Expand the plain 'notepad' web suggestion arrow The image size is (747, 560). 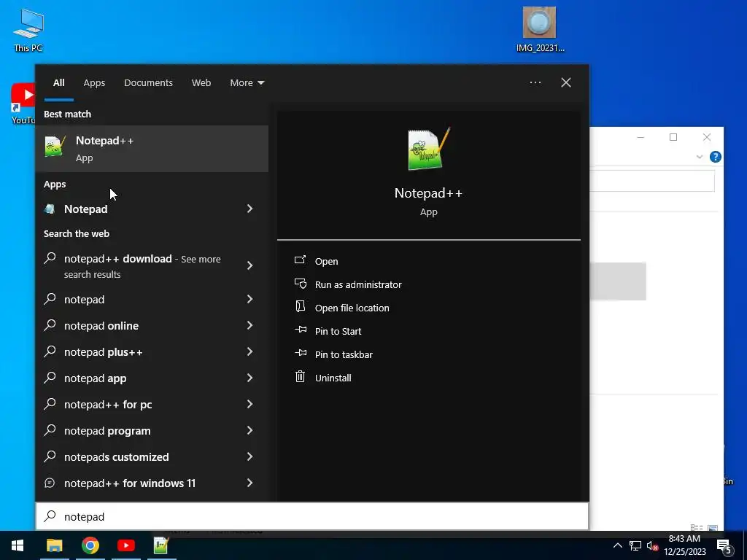pos(250,299)
